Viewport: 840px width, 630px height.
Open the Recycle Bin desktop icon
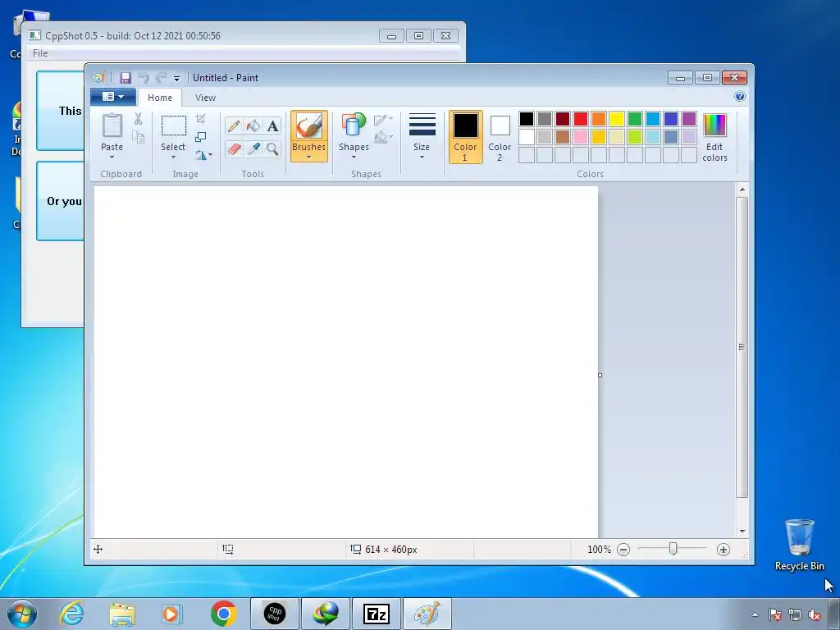pos(799,544)
